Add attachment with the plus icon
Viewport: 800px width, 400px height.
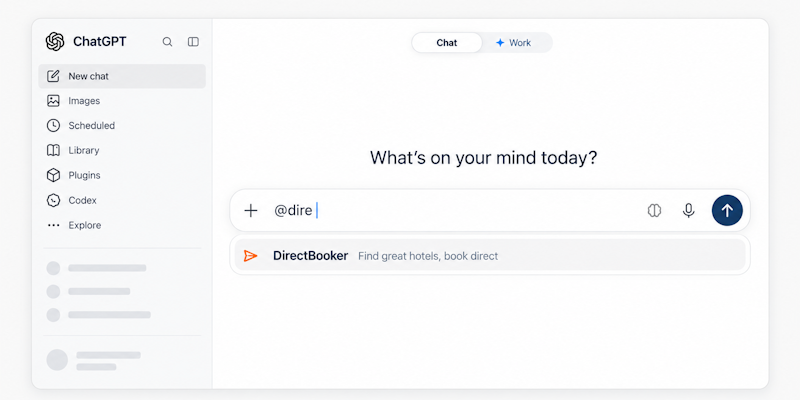(251, 211)
